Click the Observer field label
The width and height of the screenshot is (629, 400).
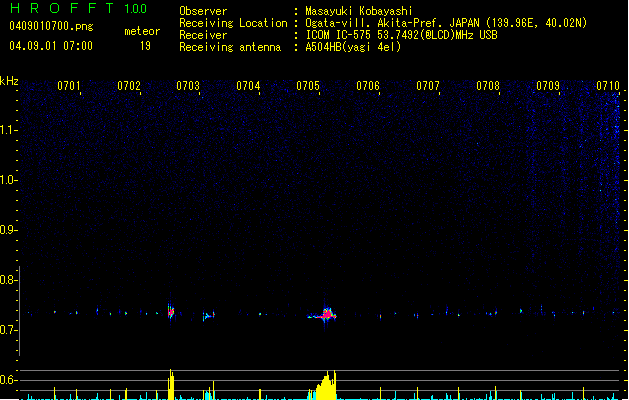tap(203, 11)
